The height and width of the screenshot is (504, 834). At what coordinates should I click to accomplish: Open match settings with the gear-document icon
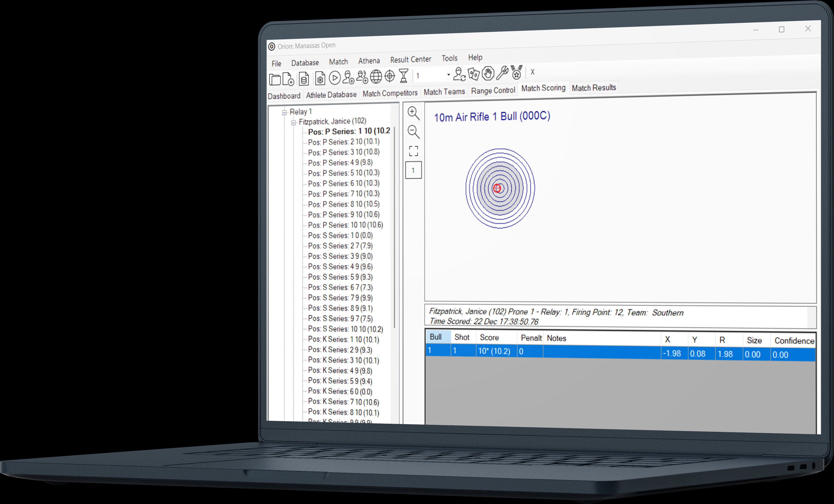(x=320, y=79)
